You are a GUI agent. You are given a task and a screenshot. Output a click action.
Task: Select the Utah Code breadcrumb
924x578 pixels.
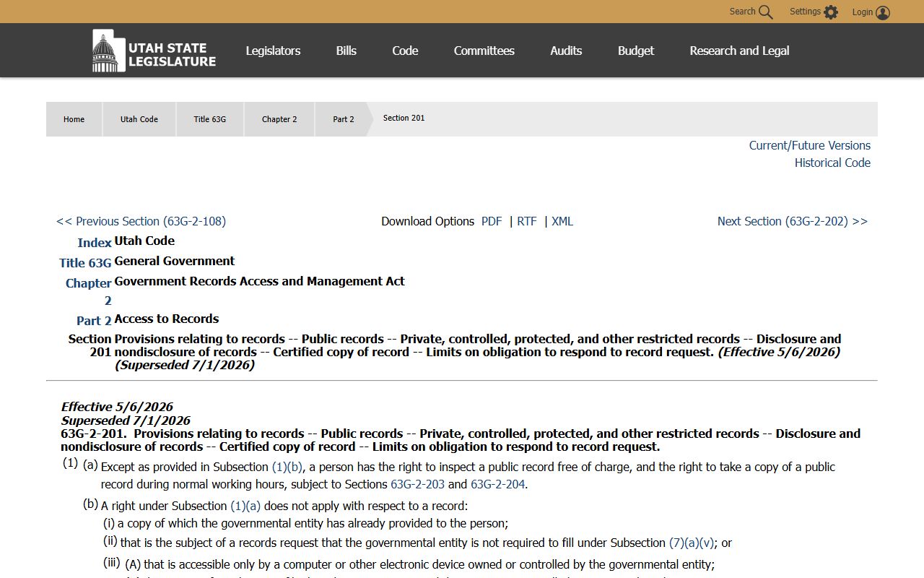click(139, 119)
